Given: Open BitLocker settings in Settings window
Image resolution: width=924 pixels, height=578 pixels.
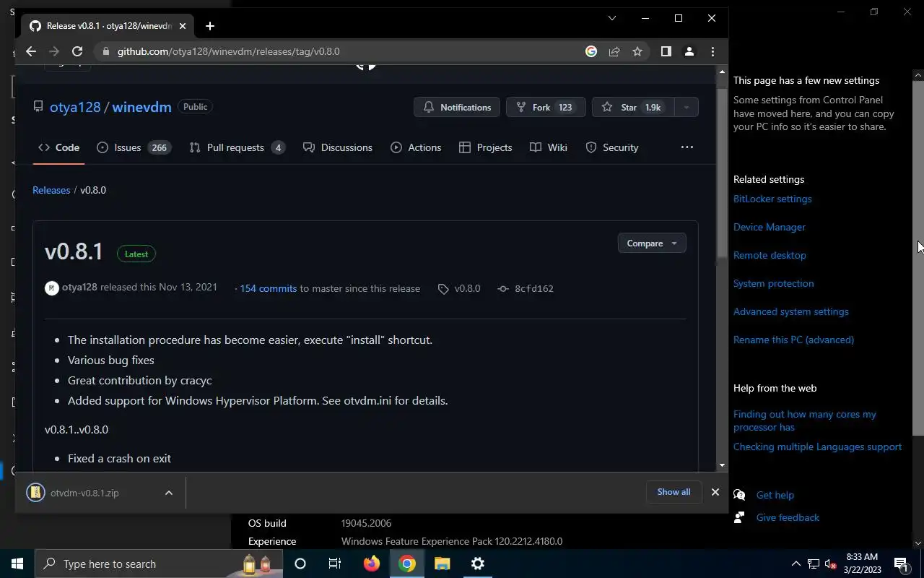Looking at the screenshot, I should coord(772,199).
